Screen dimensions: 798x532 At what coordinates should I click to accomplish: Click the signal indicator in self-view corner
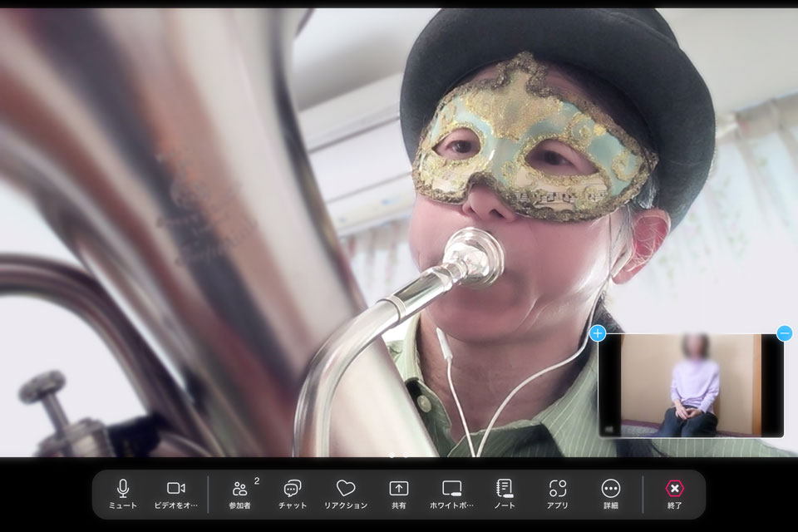(608, 429)
